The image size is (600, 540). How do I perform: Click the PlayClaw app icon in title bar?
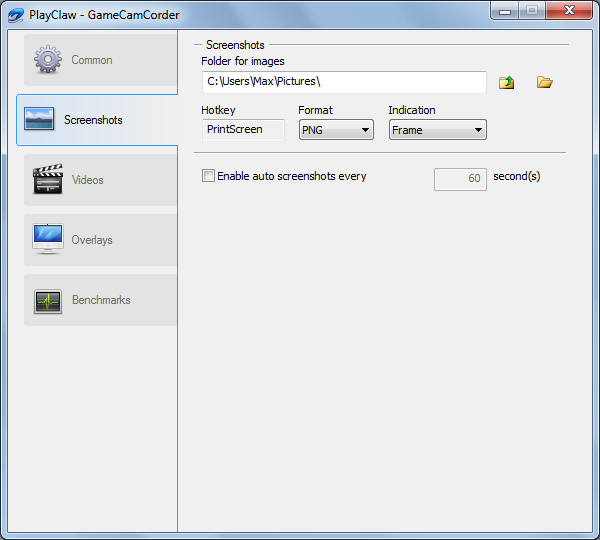click(x=16, y=15)
